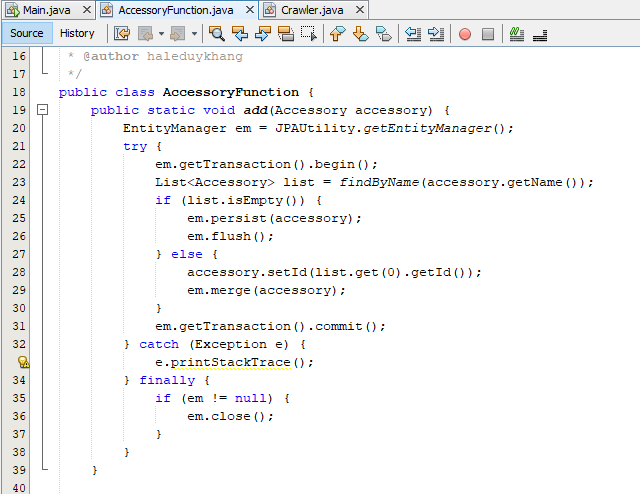Click on 'findByName' method call
This screenshot has width=640, height=494.
[x=379, y=182]
